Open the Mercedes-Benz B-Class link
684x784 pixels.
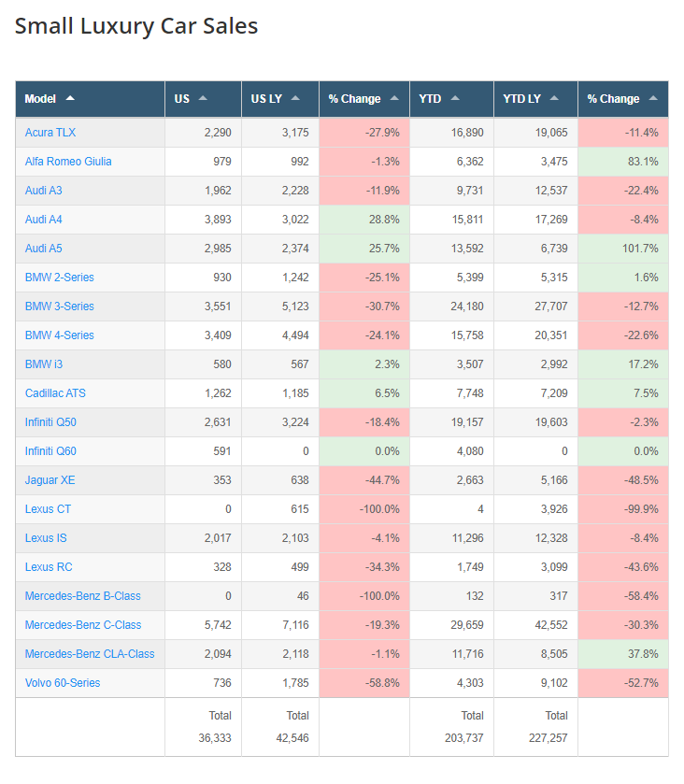coord(83,596)
